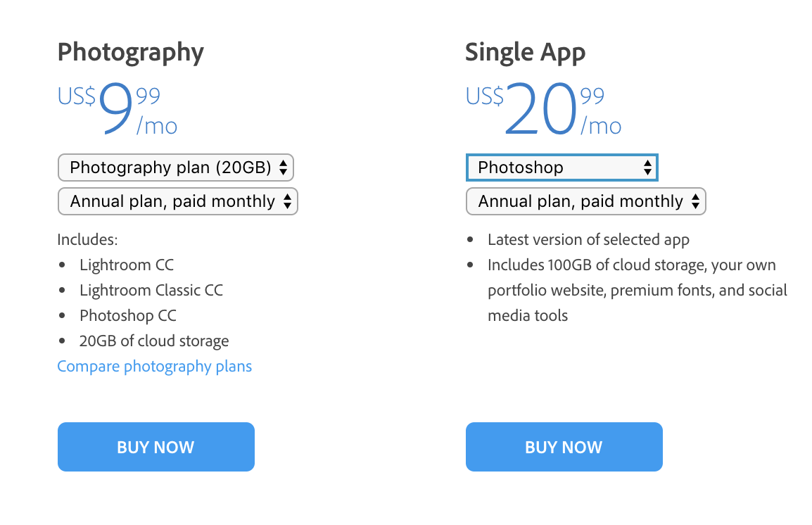Click the Photography plan heading
This screenshot has height=525, width=812.
131,52
